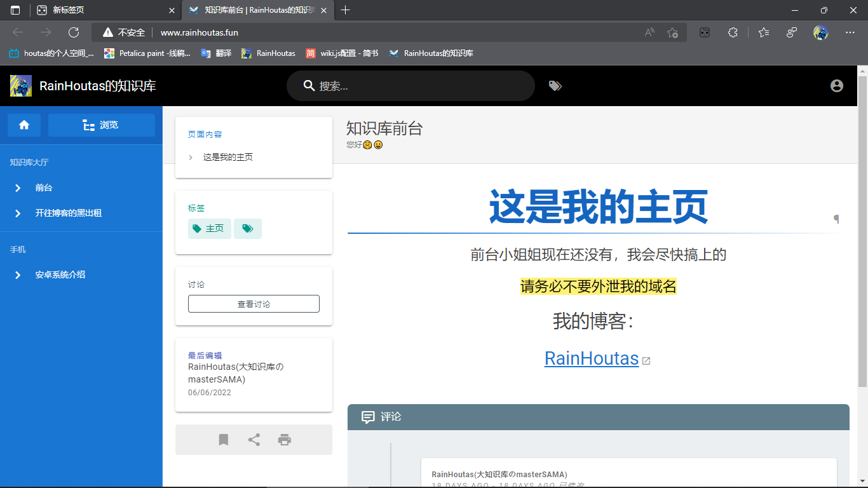Click the print icon
The height and width of the screenshot is (488, 868).
(285, 440)
